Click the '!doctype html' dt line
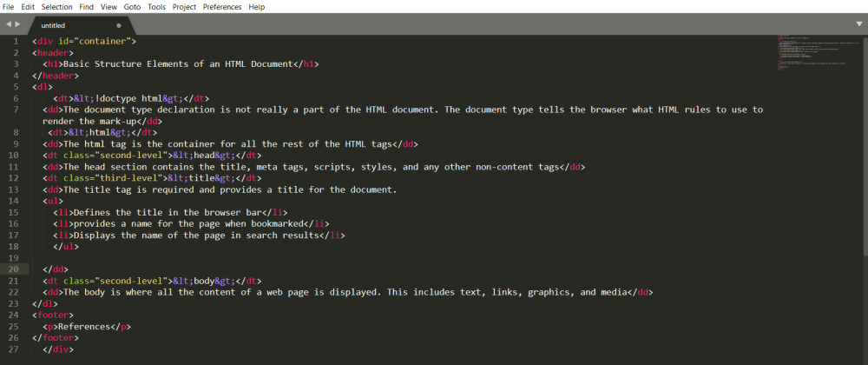868x365 pixels. pyautogui.click(x=131, y=98)
